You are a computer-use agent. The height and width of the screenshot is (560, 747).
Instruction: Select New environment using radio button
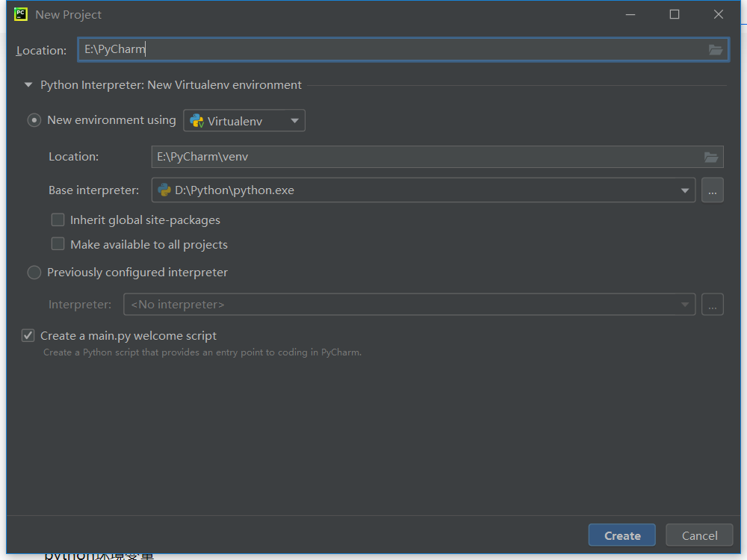(34, 120)
